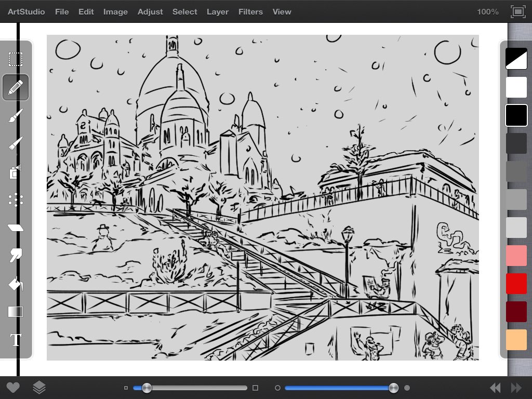
Task: Swap colors using black-white diagonal swatch
Action: click(516, 58)
